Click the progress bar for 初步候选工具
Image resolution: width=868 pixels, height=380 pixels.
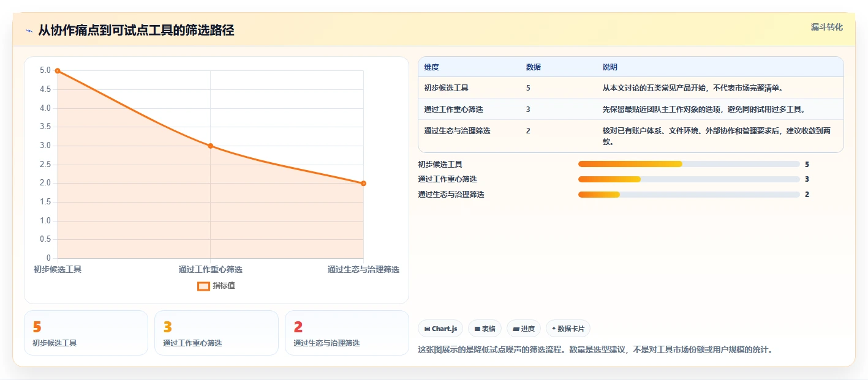pyautogui.click(x=689, y=164)
